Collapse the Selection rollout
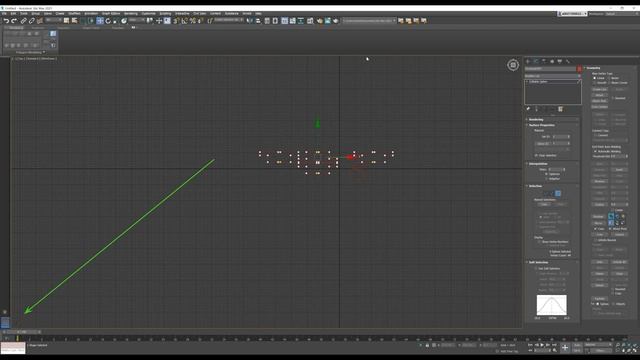 tap(552, 186)
